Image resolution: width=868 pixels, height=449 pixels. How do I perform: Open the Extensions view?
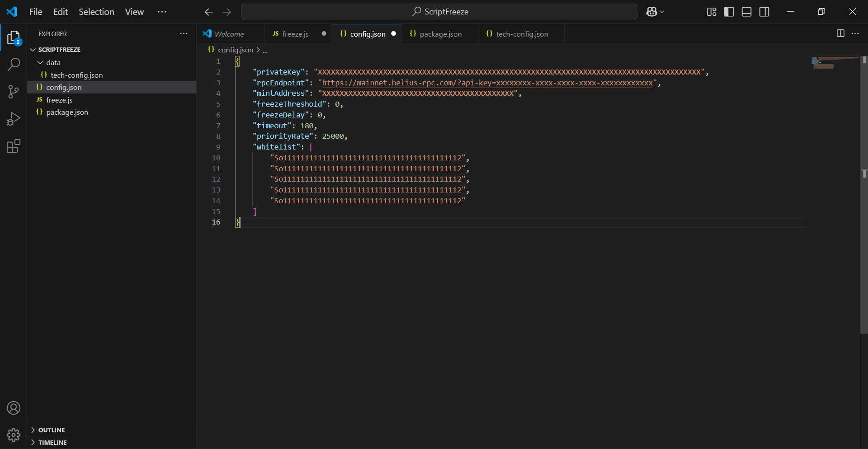tap(14, 146)
